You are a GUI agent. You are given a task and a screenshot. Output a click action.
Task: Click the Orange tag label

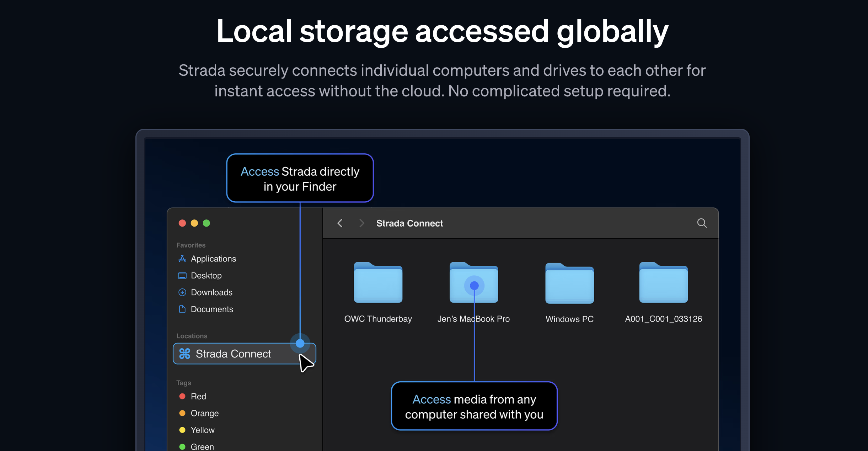pos(205,413)
